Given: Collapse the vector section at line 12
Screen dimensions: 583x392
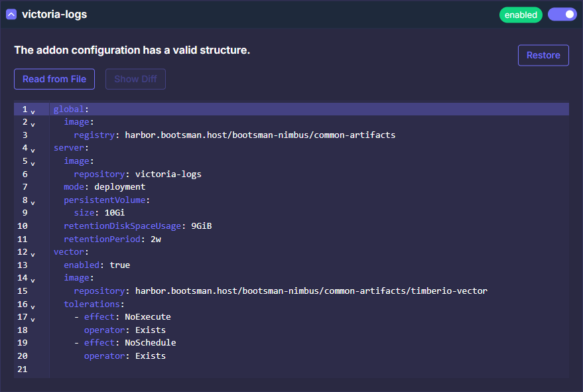Looking at the screenshot, I should coord(32,253).
